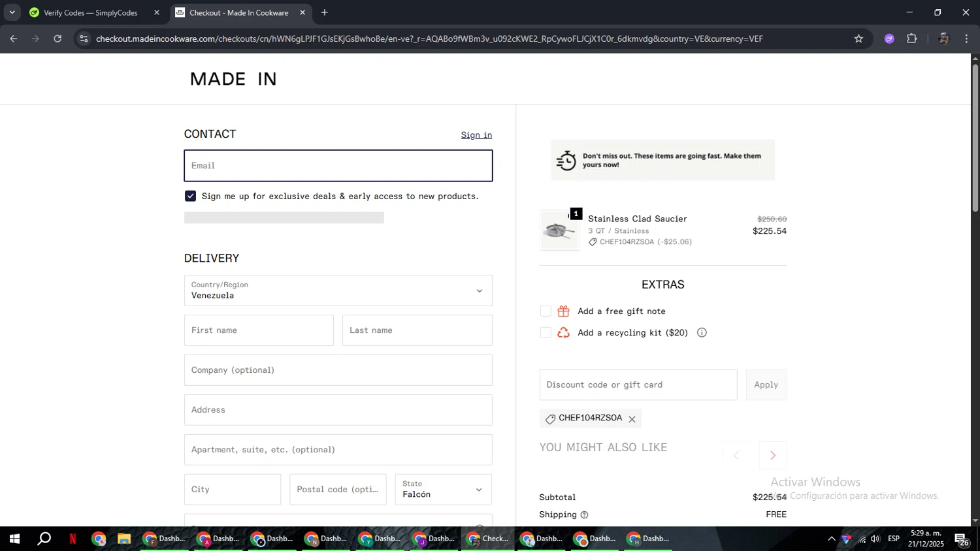Open network status in system tray
Viewport: 980px width, 551px height.
(x=862, y=539)
